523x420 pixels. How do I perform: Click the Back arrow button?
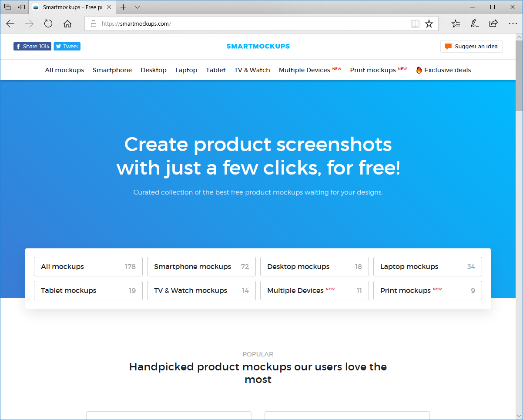10,24
